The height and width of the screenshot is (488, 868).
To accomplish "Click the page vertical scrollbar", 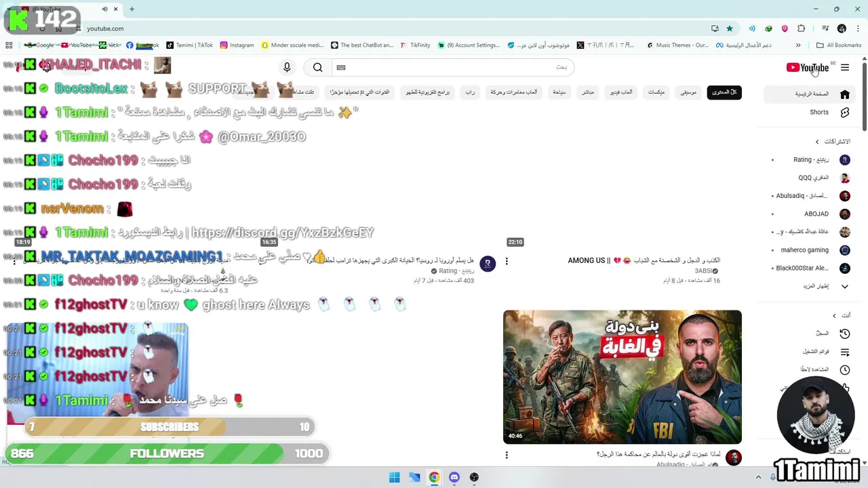I will pos(864,96).
